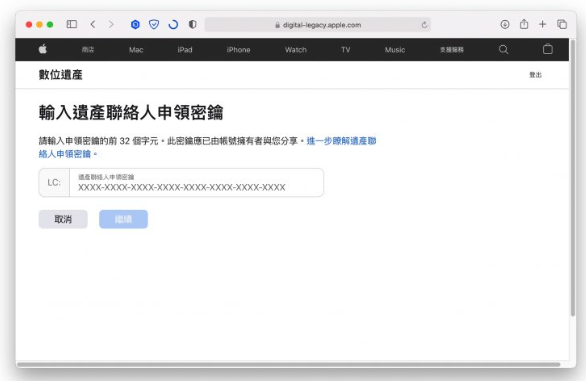The height and width of the screenshot is (381, 586).
Task: Click the red close window button
Action: pyautogui.click(x=29, y=25)
